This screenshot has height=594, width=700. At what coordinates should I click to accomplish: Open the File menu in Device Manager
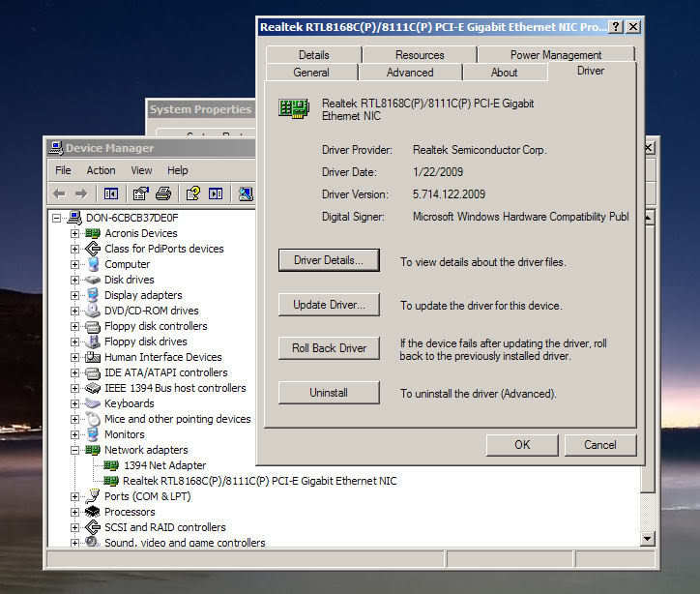(63, 170)
